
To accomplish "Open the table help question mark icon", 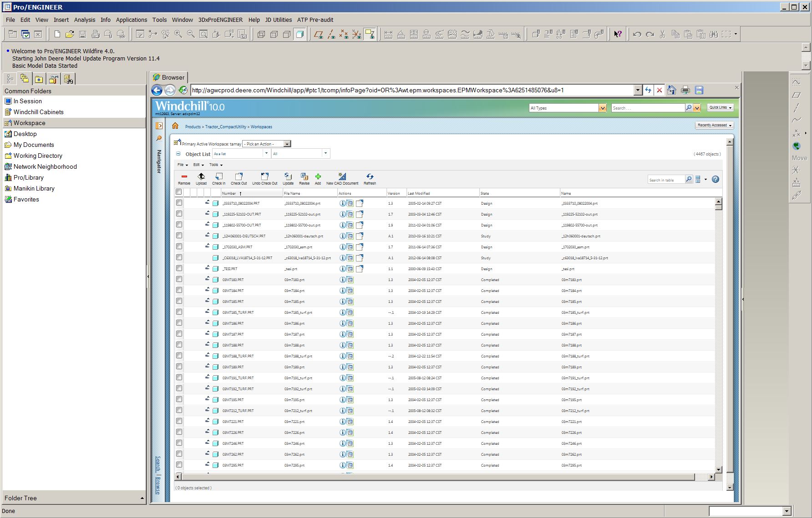I will (x=716, y=179).
